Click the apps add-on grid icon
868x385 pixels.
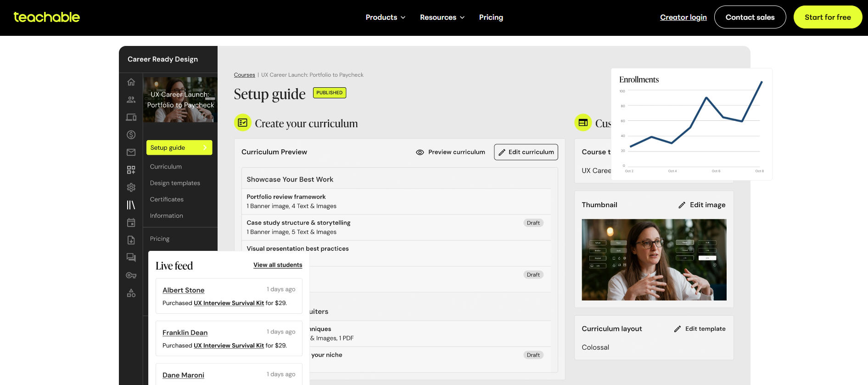pos(131,170)
